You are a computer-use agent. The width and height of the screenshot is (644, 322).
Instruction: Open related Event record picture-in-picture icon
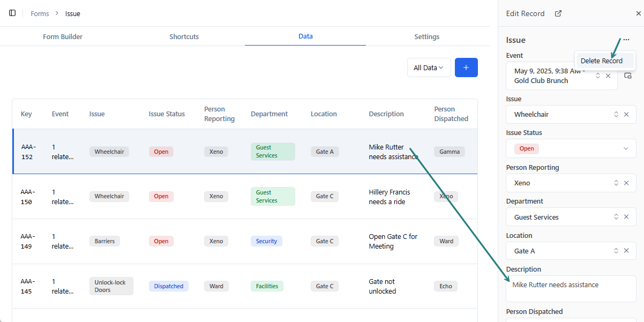coord(628,76)
